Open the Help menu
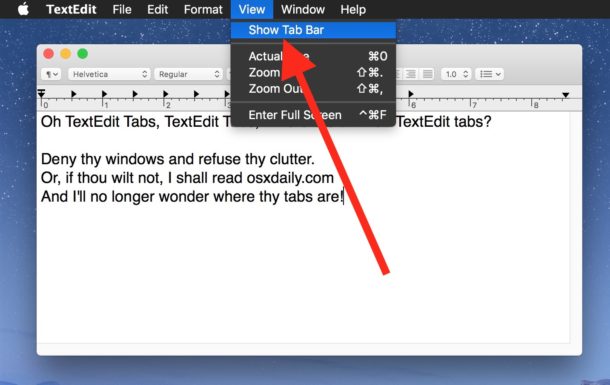Viewport: 610px width, 385px height. point(353,9)
